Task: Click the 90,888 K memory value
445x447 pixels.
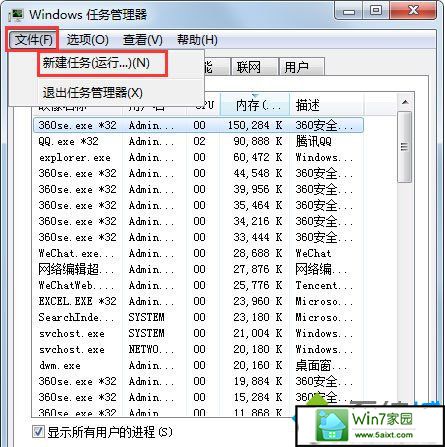Action: coord(258,142)
